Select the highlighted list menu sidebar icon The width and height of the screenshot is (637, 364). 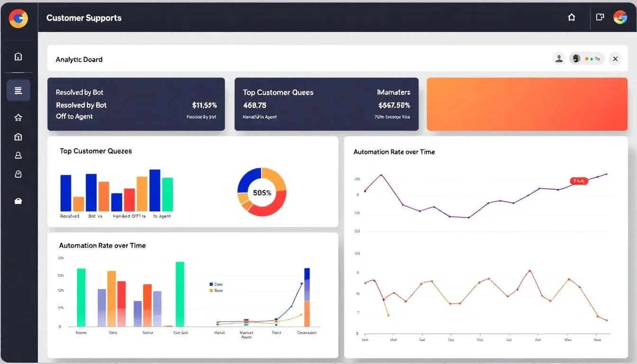18,91
